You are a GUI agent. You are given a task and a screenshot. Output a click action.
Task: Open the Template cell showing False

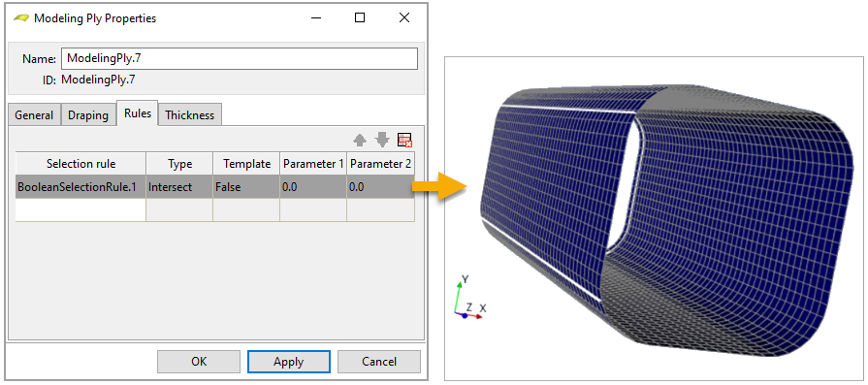pyautogui.click(x=246, y=187)
